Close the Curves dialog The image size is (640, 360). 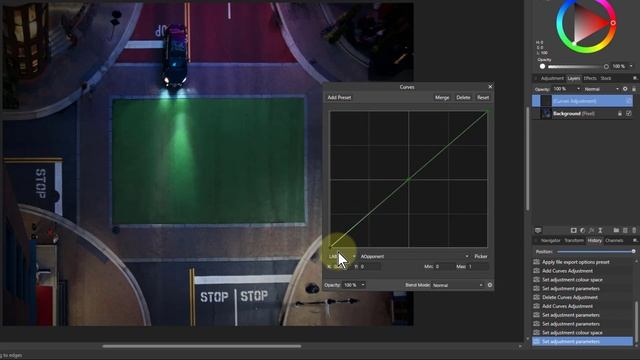pyautogui.click(x=490, y=87)
